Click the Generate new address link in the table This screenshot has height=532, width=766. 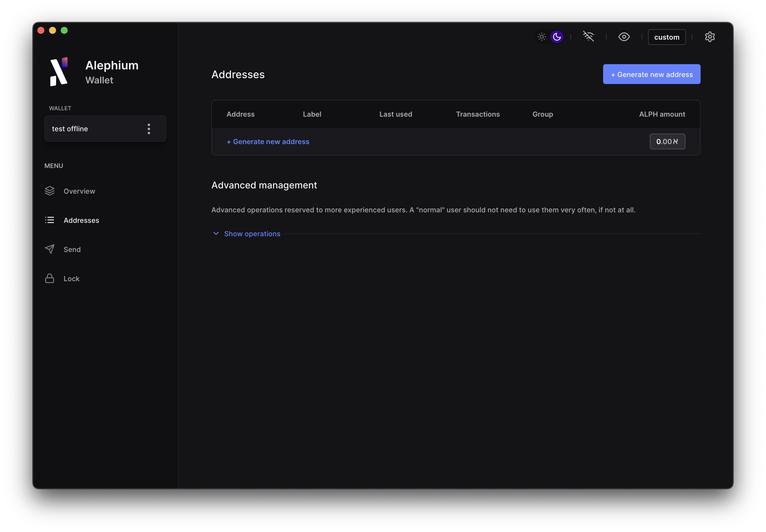(268, 141)
